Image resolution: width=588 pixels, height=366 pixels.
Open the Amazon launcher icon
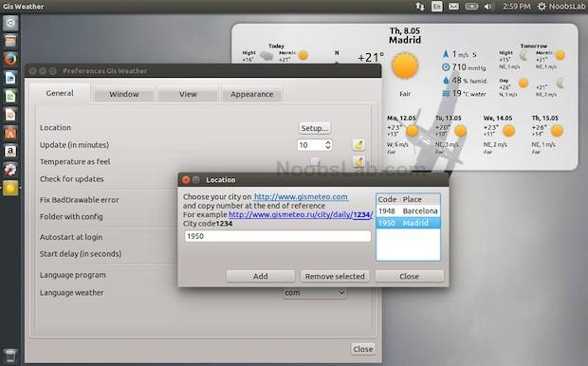click(10, 151)
